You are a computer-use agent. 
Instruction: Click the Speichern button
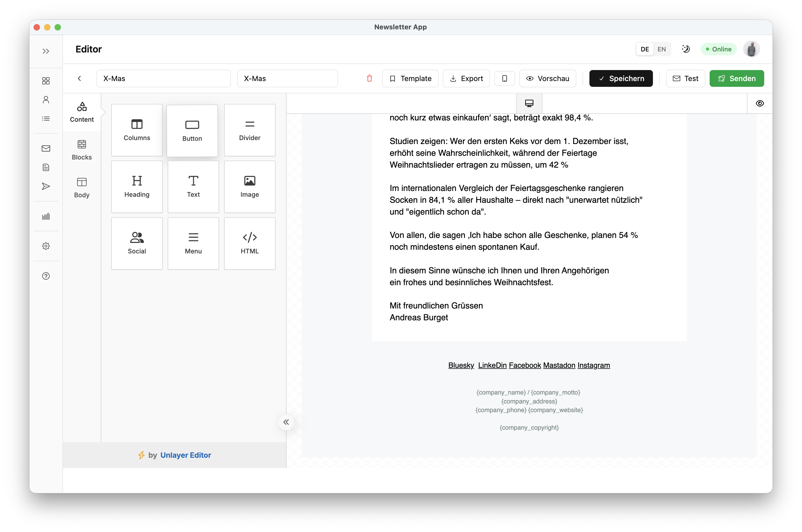[x=621, y=78]
